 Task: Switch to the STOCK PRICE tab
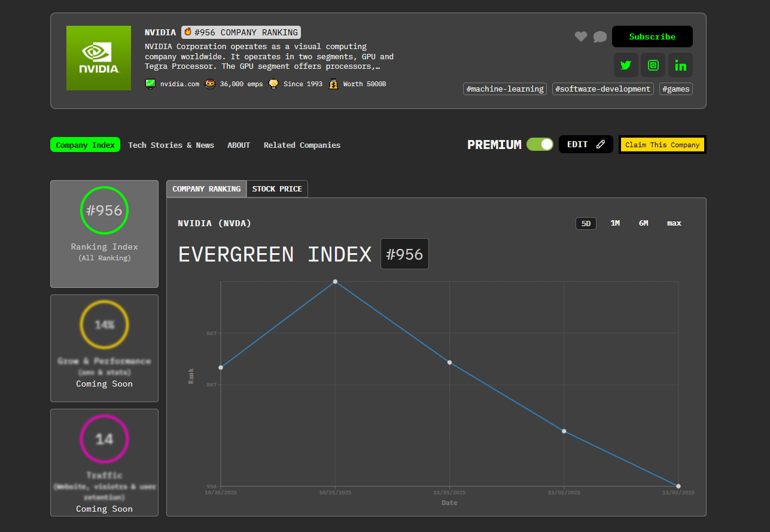pyautogui.click(x=277, y=189)
